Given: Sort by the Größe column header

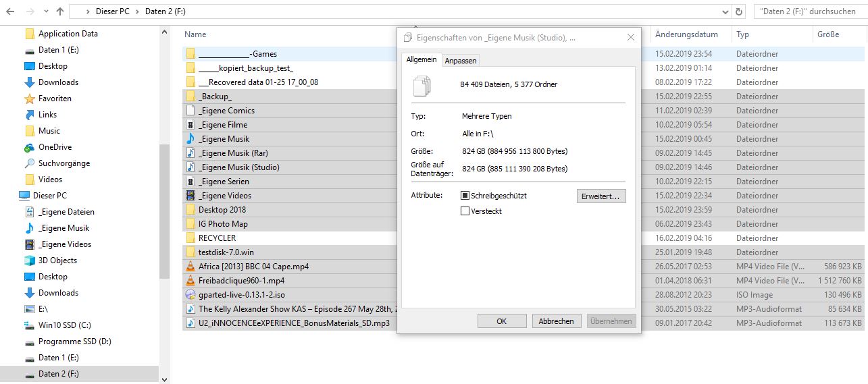Looking at the screenshot, I should pos(827,34).
